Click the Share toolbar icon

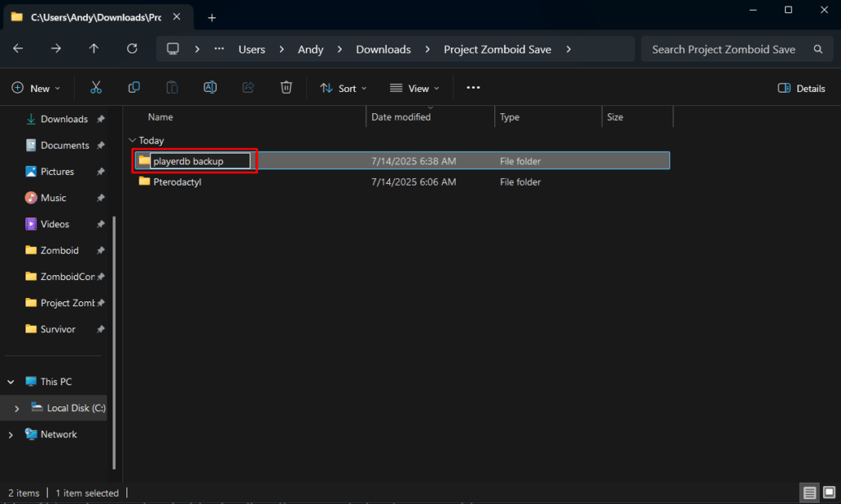click(x=248, y=87)
